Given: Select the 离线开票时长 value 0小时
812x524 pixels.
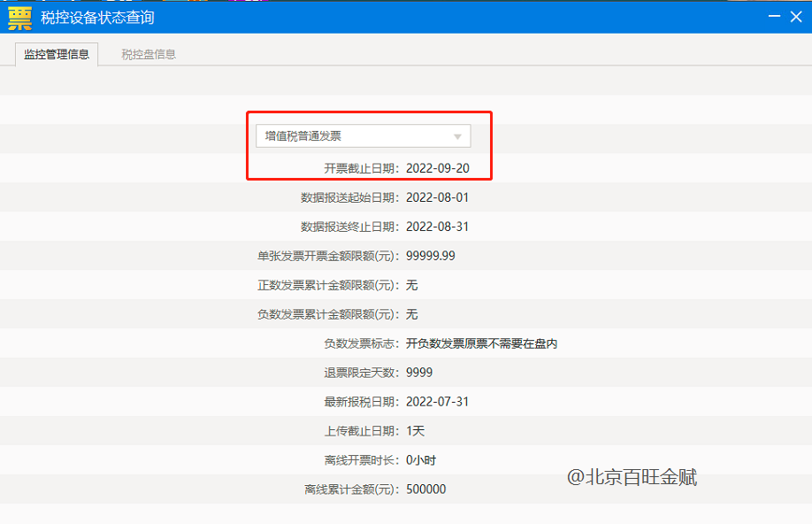Looking at the screenshot, I should pyautogui.click(x=421, y=460).
